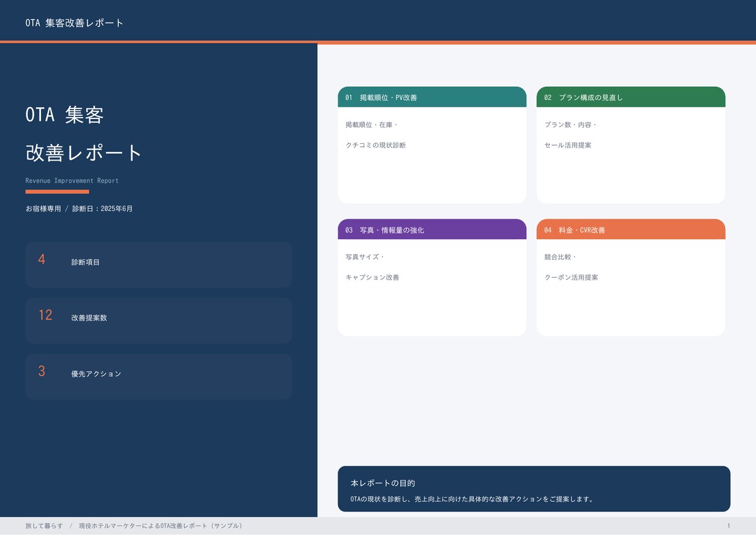Click the page number 1 in the footer
Viewport: 756px width, 535px height.
click(x=729, y=526)
